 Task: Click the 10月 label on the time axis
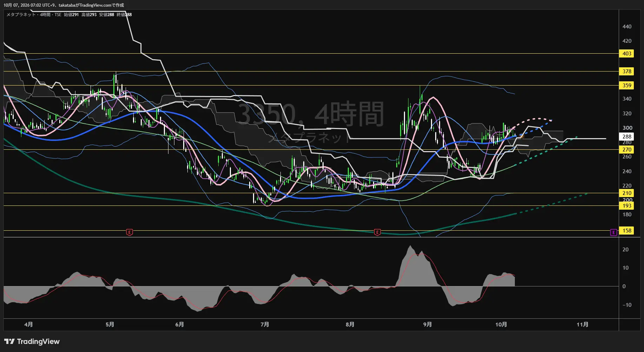click(x=501, y=325)
